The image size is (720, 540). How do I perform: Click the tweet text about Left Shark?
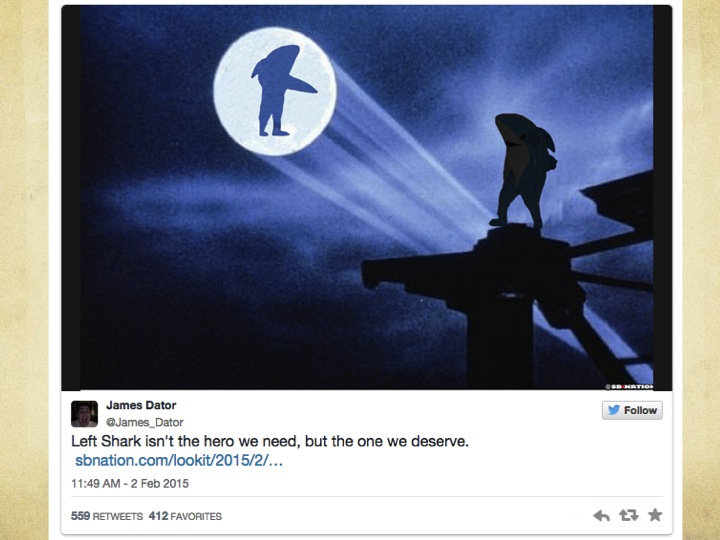pos(270,441)
